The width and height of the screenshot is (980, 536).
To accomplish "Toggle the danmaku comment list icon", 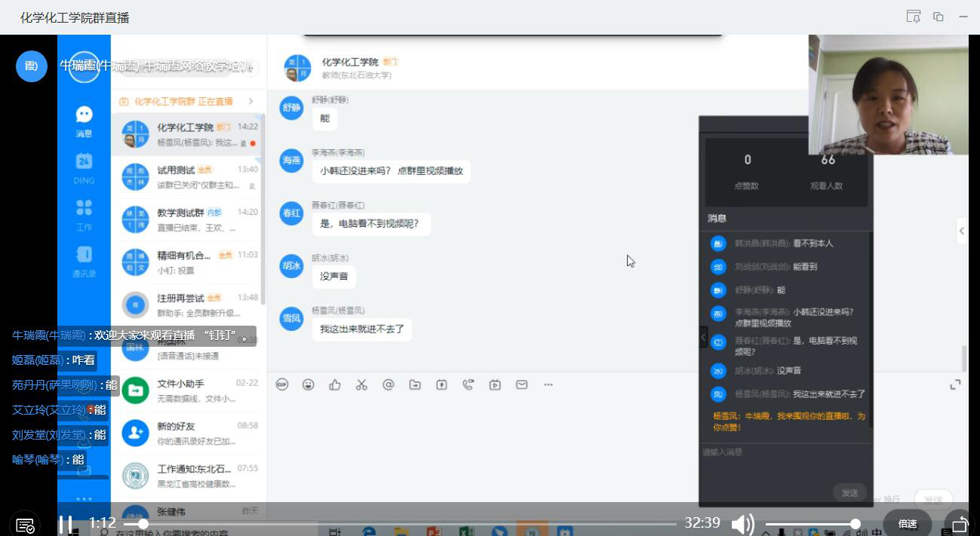I will (x=24, y=525).
